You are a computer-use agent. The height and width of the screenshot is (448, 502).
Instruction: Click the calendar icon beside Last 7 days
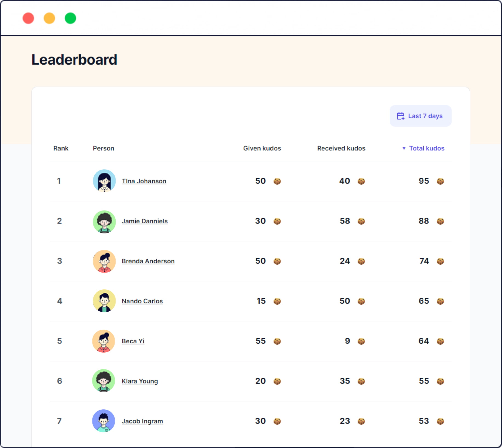point(400,116)
